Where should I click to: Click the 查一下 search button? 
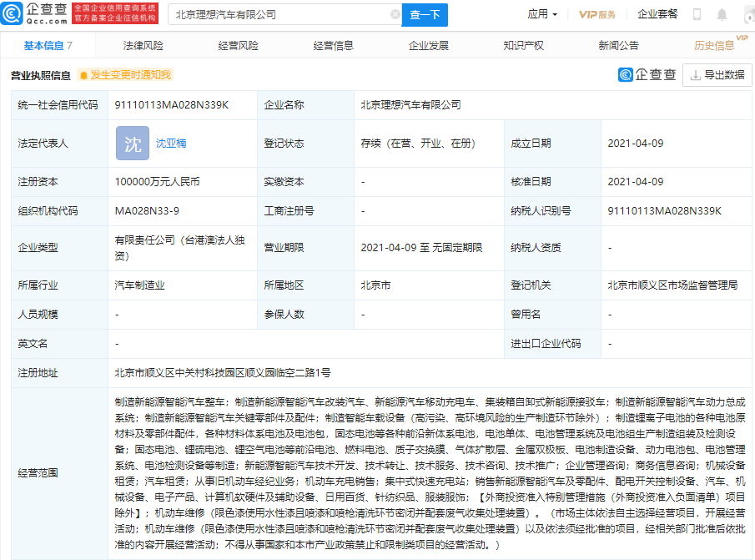coord(425,14)
